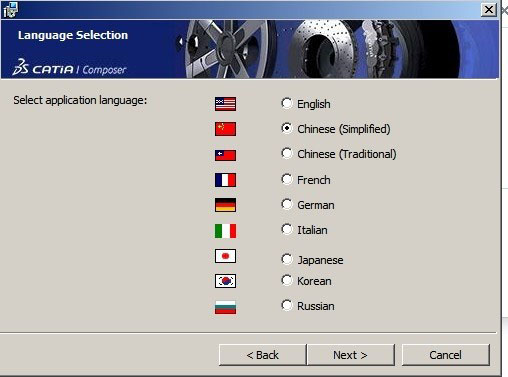Viewport: 508px width, 377px height.
Task: Click the 'Select application language:' label
Action: point(80,100)
